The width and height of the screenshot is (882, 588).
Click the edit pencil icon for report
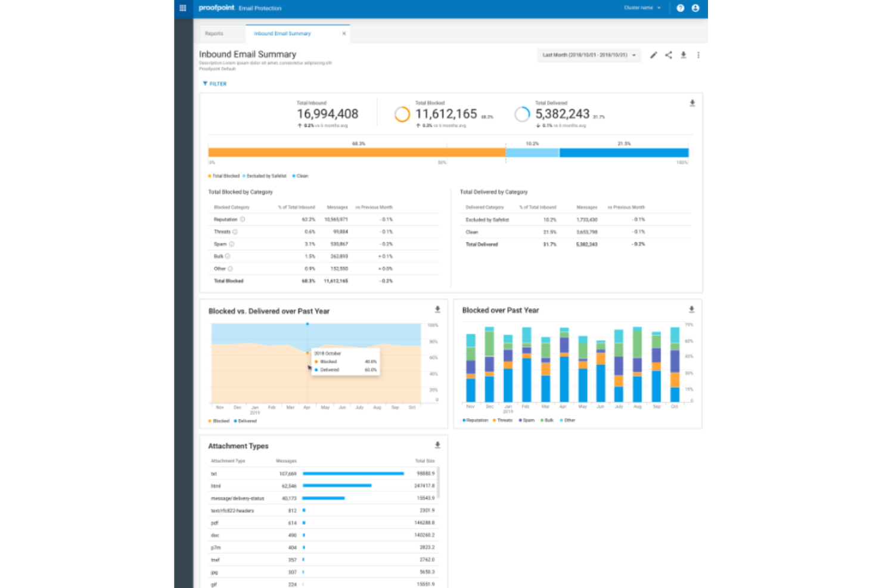pyautogui.click(x=653, y=55)
